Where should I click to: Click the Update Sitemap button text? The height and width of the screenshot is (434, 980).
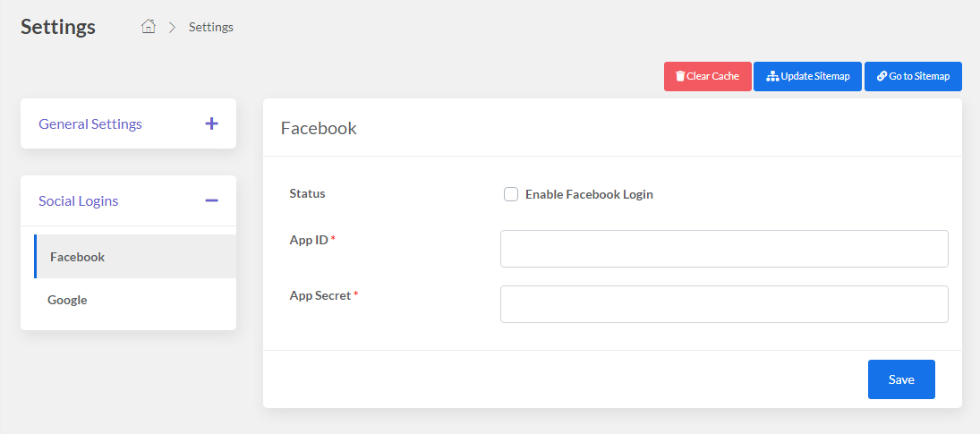click(815, 76)
